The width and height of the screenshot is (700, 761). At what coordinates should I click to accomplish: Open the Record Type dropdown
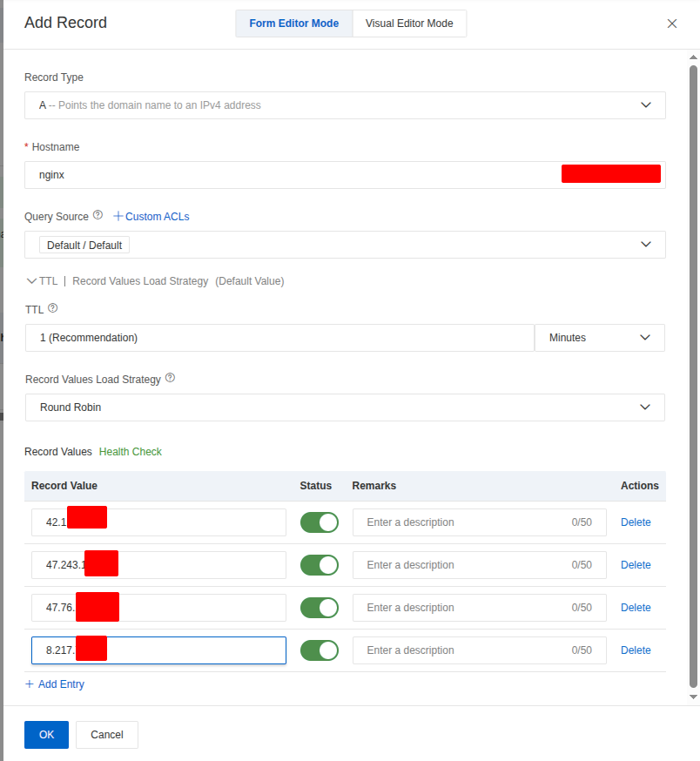coord(345,105)
